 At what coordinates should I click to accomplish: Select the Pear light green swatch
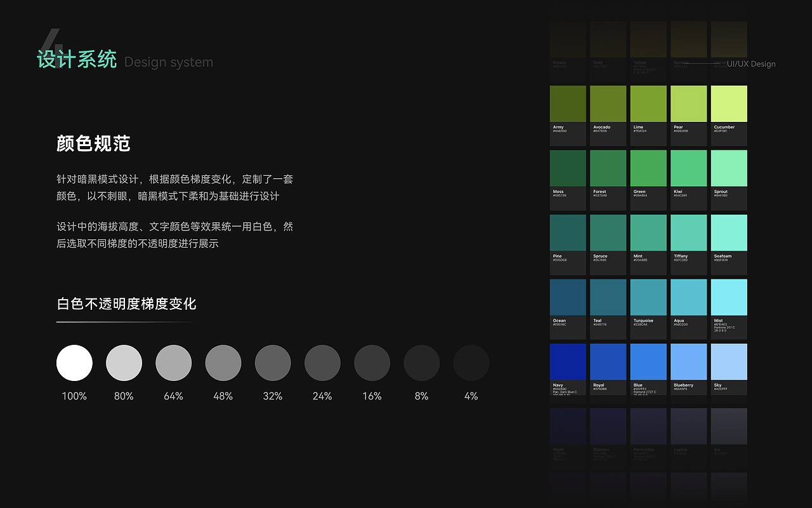(x=688, y=104)
